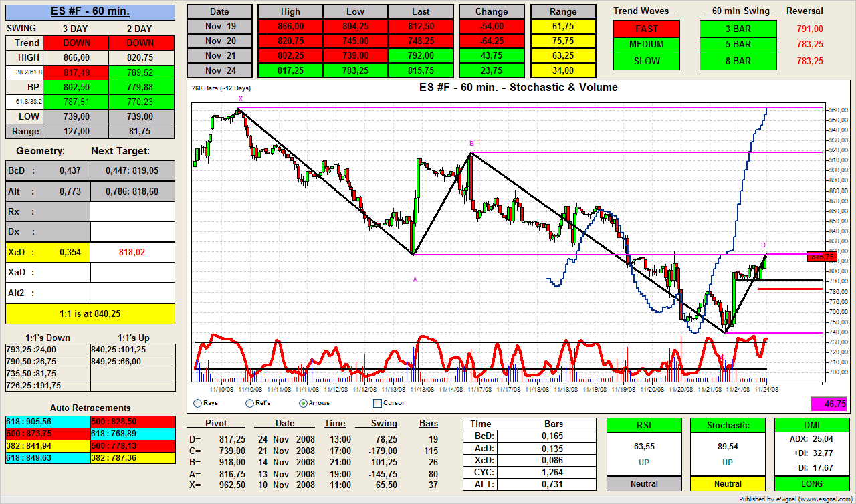Select the Arrows radio button

tap(303, 403)
